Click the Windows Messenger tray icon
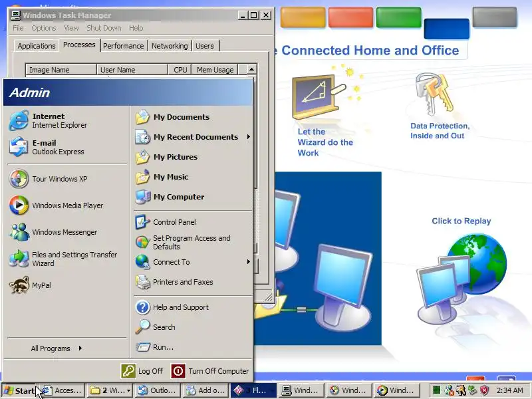This screenshot has height=399, width=532. 449,390
